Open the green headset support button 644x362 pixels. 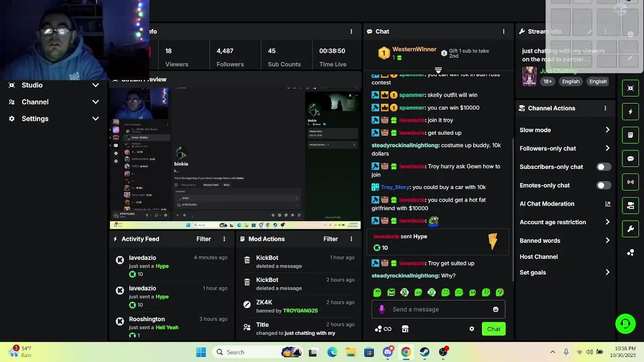coord(625,323)
